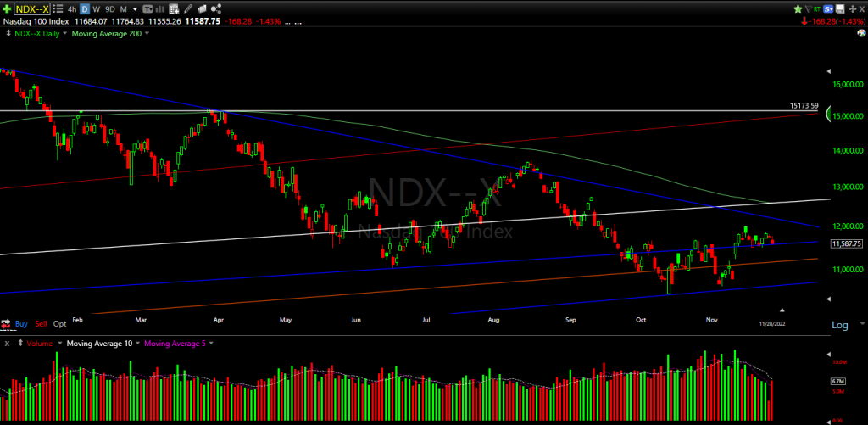Select the pencil drawing tools icon

click(187, 8)
